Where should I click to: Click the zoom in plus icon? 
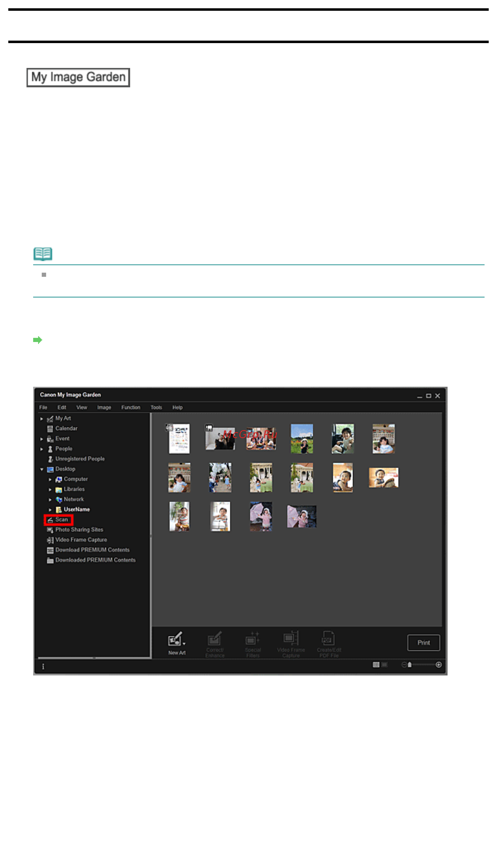(x=439, y=665)
